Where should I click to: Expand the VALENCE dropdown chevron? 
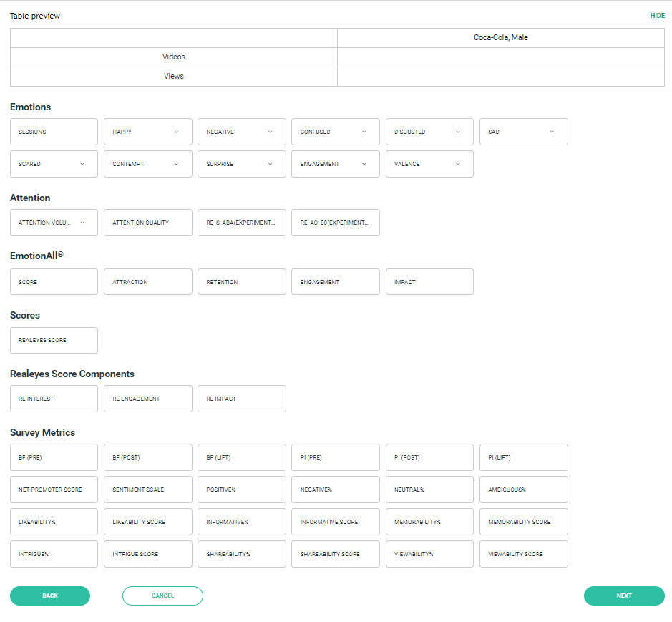(458, 164)
